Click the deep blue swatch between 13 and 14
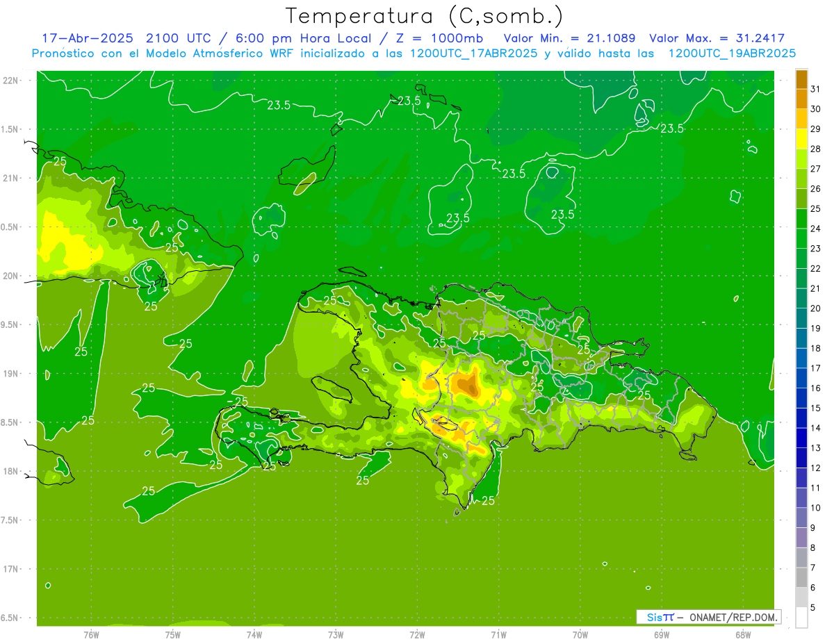Screen dimensions: 834x644 801,438
